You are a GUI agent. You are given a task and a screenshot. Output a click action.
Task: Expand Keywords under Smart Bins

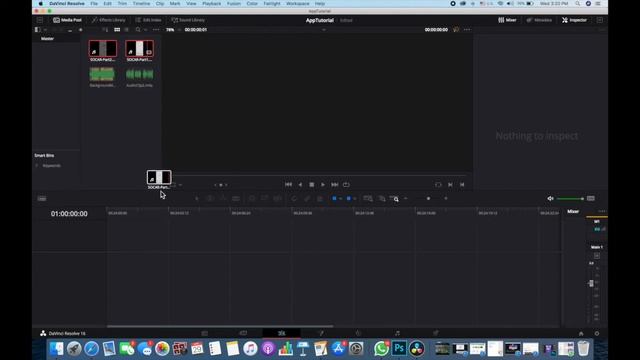click(37, 166)
